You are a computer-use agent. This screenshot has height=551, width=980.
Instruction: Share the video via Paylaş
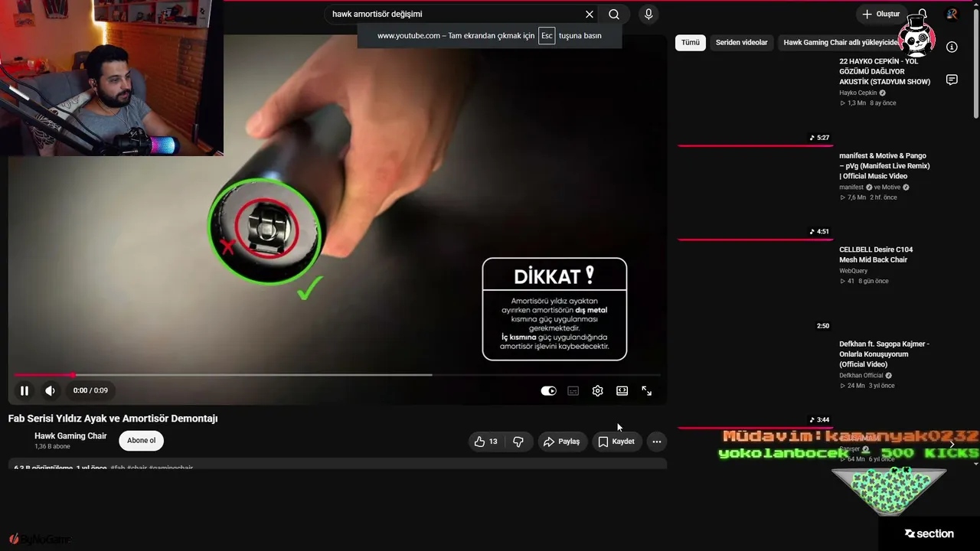click(561, 442)
